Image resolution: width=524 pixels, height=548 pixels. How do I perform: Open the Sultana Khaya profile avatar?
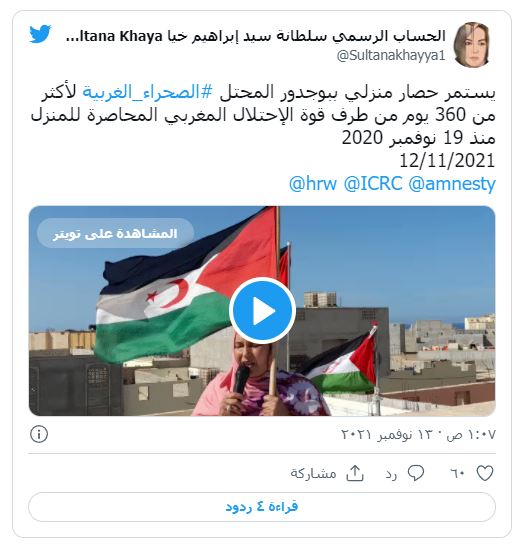pyautogui.click(x=472, y=44)
